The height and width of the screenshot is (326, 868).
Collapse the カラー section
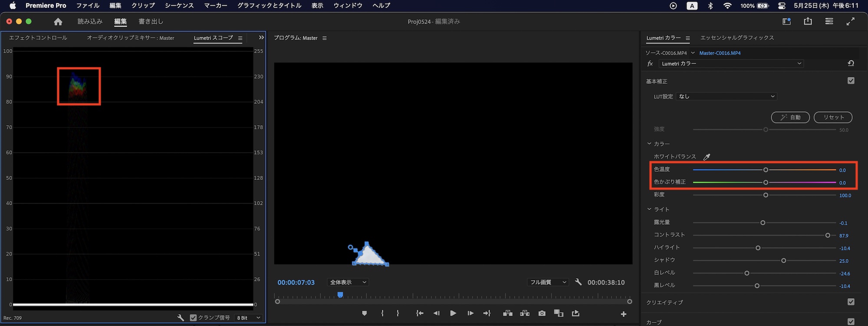point(649,144)
